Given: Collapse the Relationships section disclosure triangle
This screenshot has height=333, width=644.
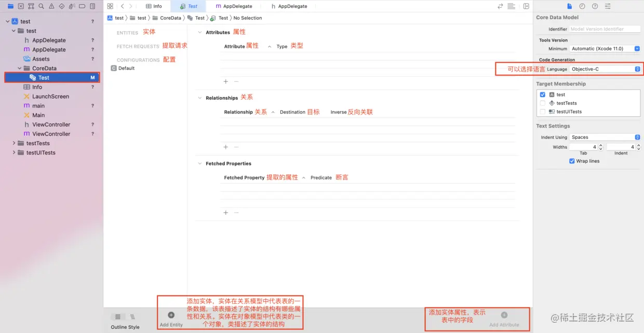Looking at the screenshot, I should [200, 97].
